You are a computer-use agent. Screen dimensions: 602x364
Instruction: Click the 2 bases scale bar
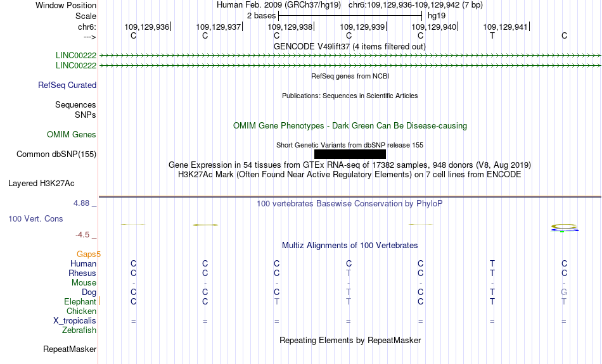pyautogui.click(x=350, y=16)
